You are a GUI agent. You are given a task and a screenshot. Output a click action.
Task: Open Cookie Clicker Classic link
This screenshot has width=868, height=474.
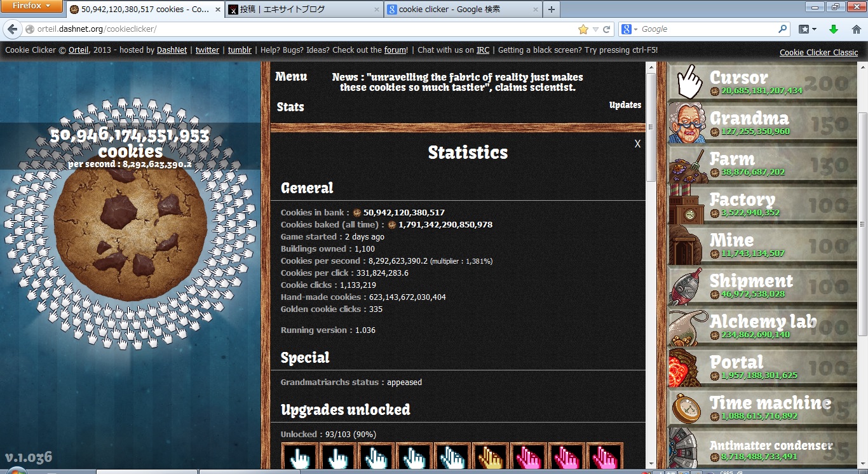(818, 53)
